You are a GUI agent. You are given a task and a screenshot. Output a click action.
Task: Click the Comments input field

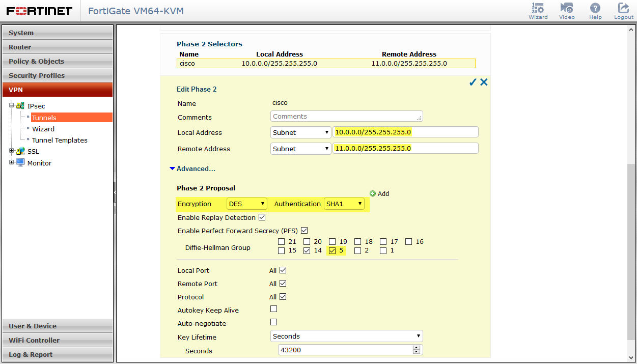tap(347, 116)
